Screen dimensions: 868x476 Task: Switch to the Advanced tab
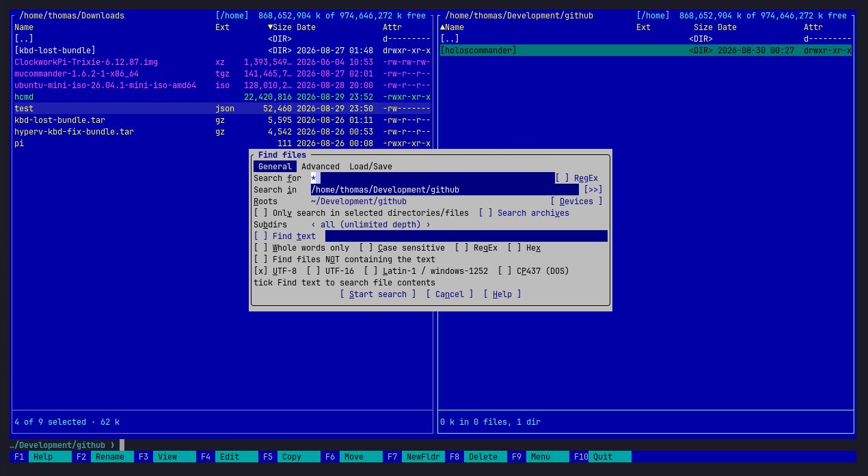[321, 167]
